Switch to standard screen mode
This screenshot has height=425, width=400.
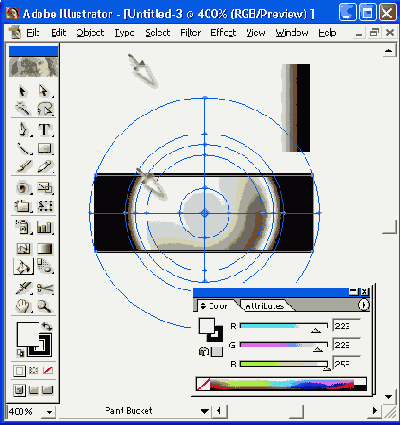[x=19, y=390]
